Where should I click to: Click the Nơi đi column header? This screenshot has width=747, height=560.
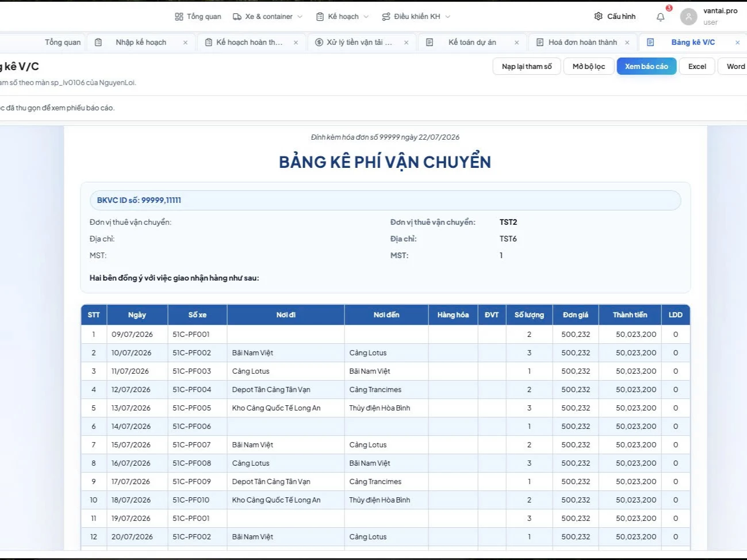coord(286,315)
